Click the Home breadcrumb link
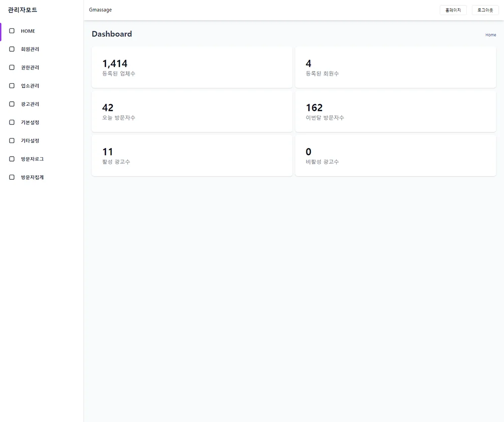The height and width of the screenshot is (422, 504). coord(490,35)
